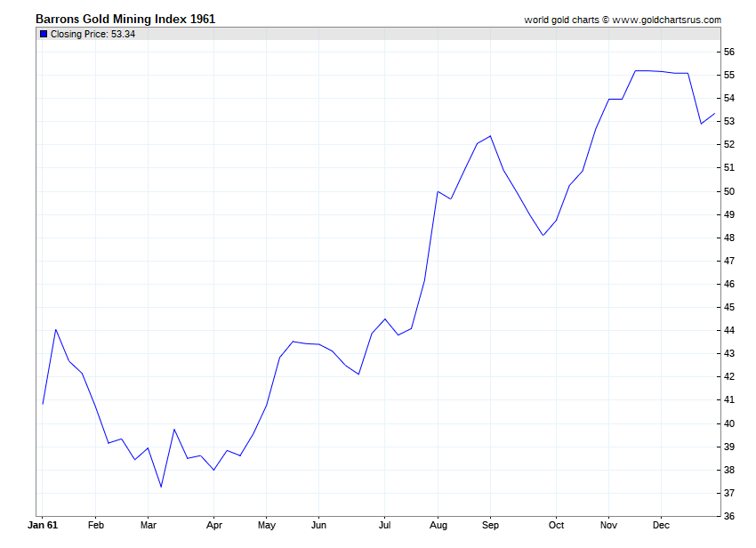Click the '48' y-axis value

(729, 238)
